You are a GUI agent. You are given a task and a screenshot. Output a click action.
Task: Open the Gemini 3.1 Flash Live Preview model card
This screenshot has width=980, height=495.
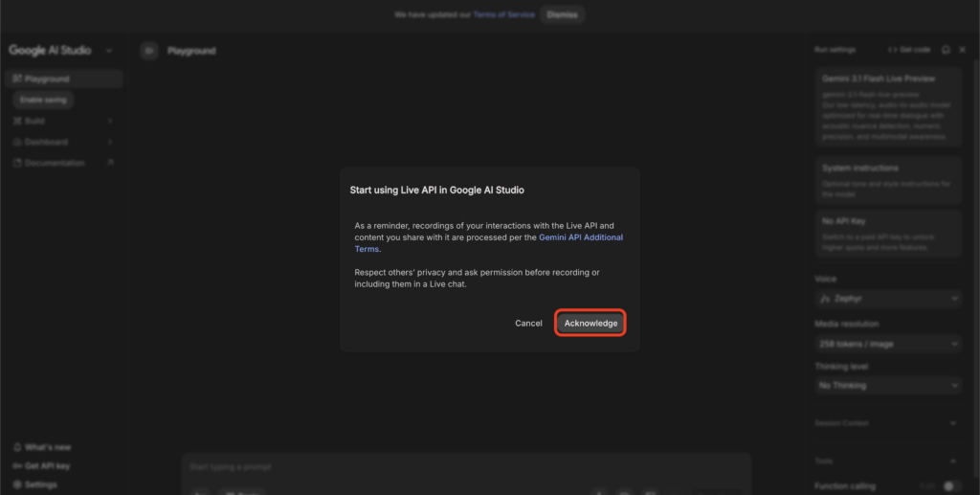tap(888, 107)
